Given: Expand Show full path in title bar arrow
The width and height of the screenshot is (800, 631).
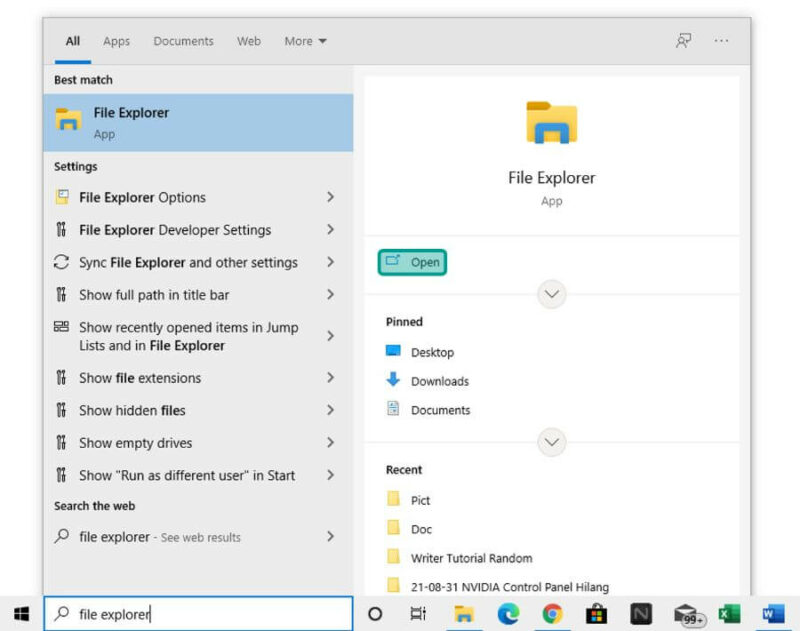Looking at the screenshot, I should pos(331,294).
